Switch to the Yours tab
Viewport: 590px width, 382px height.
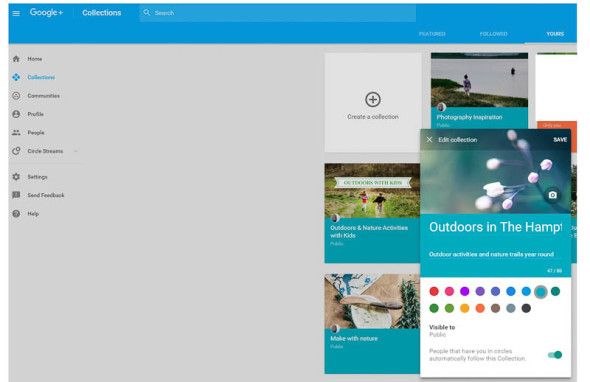click(555, 34)
